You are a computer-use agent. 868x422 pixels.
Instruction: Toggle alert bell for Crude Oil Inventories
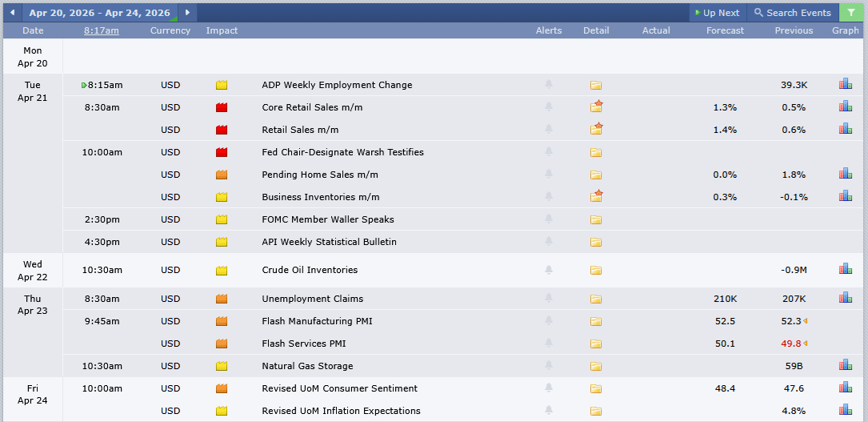point(549,270)
